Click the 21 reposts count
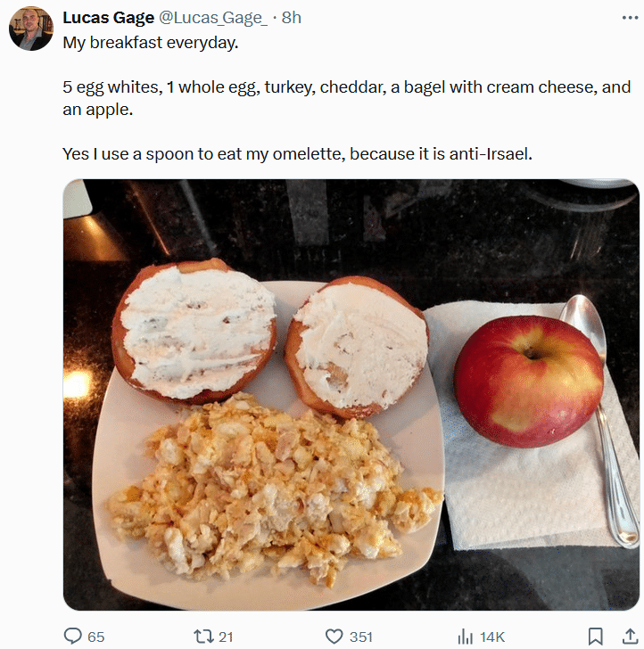644x649 pixels. pyautogui.click(x=226, y=637)
